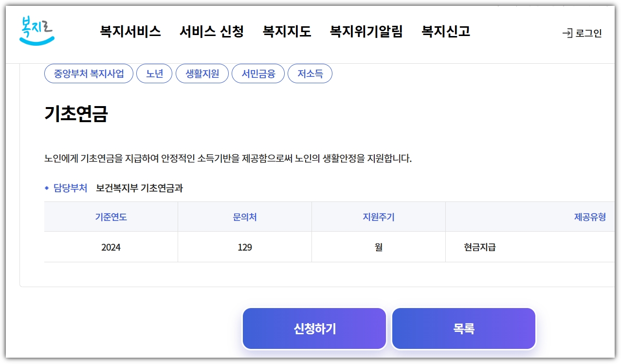Click the 목록 button
621x364 pixels.
point(463,328)
